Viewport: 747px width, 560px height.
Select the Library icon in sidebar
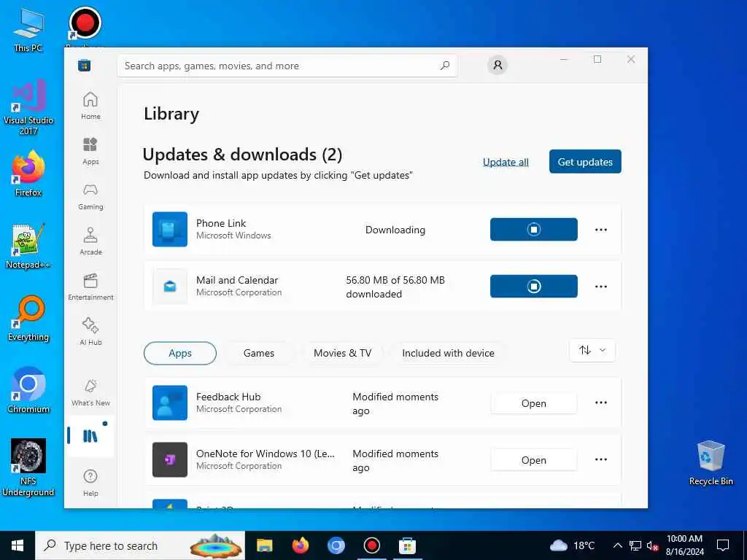coord(90,436)
